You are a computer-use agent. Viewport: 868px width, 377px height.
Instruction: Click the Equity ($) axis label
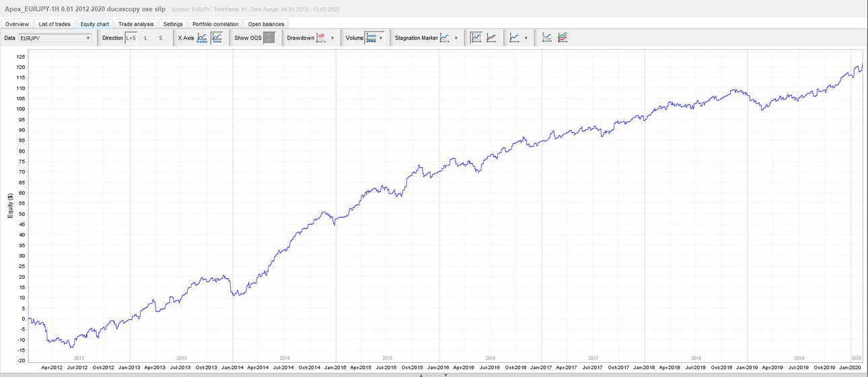pos(9,206)
